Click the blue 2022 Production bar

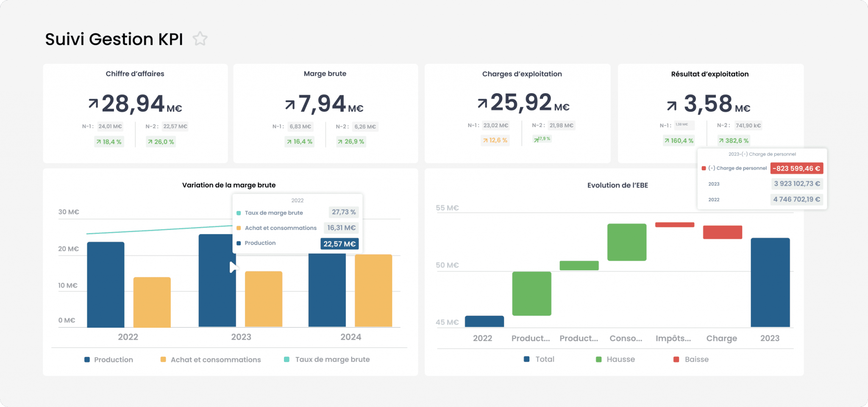click(x=106, y=284)
